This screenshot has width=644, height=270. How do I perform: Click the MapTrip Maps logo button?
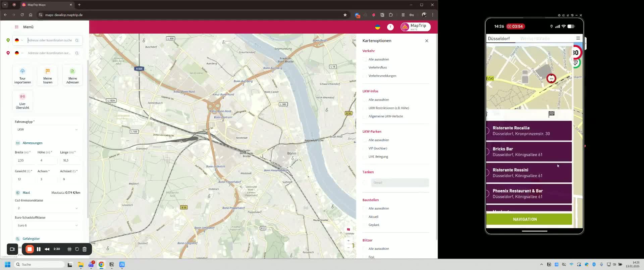[415, 27]
